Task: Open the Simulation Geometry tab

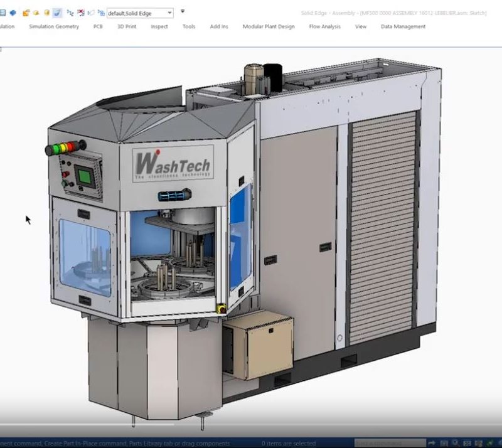Action: click(54, 26)
